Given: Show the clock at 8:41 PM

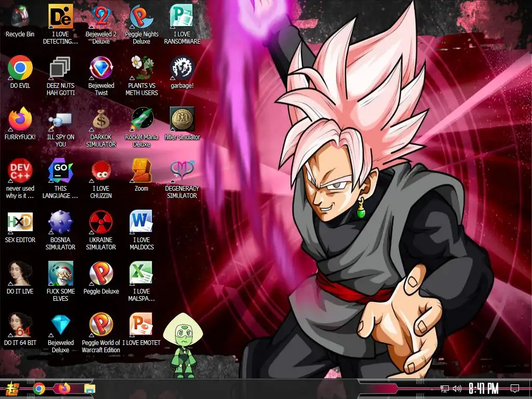Looking at the screenshot, I should pyautogui.click(x=484, y=389).
